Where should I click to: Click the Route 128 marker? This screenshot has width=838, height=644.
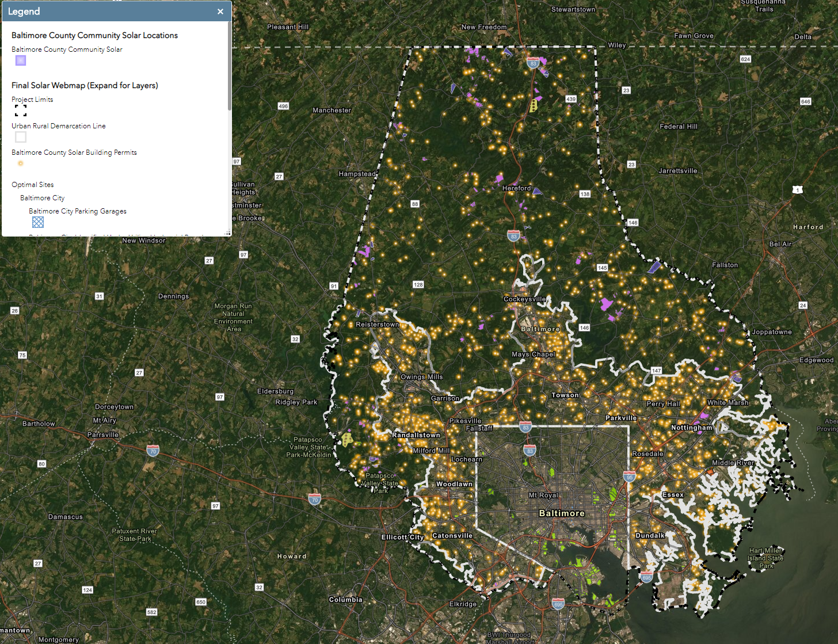pyautogui.click(x=418, y=284)
